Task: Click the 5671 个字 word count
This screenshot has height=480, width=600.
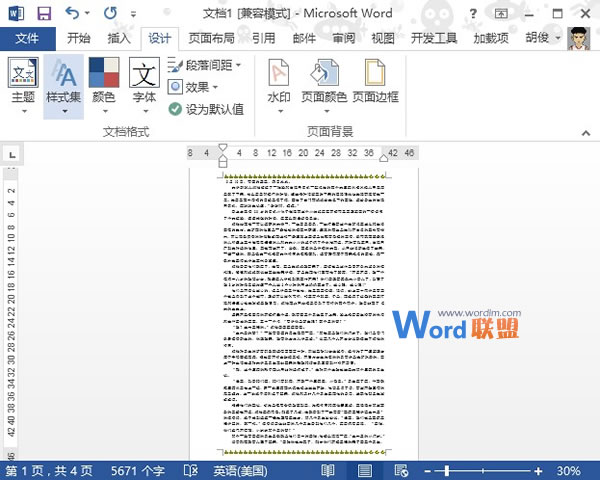Action: click(x=138, y=471)
